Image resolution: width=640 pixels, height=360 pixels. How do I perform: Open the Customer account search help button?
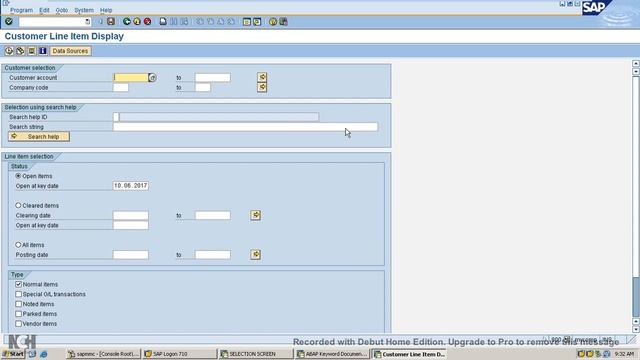point(152,78)
